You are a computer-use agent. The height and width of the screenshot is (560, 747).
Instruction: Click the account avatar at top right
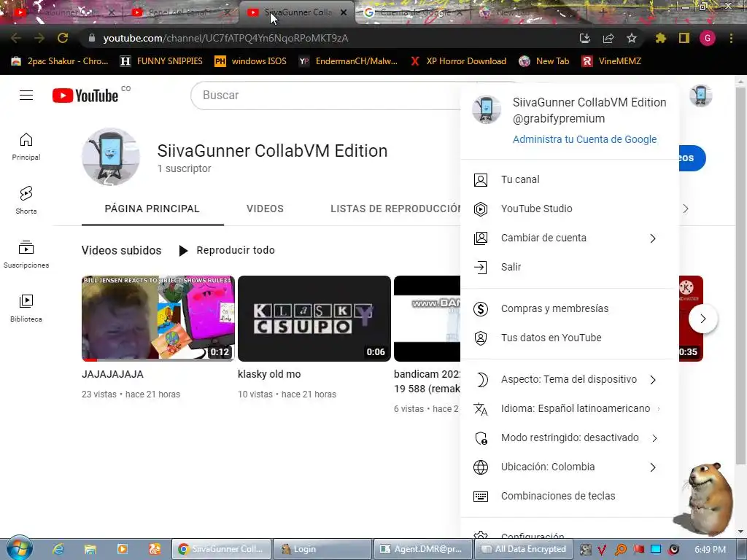point(700,96)
